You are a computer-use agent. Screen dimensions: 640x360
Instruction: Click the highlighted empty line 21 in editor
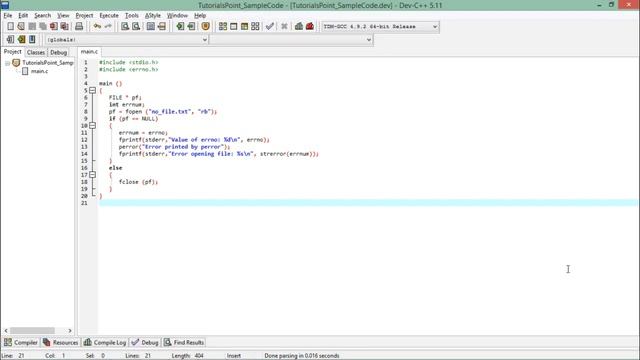tap(368, 203)
